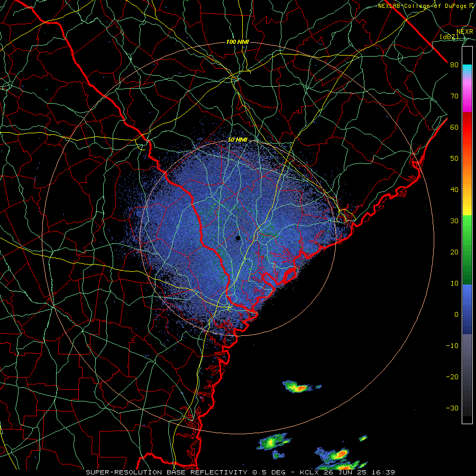Click the 30 value on the dBZ scale
476x476 pixels.
pos(454,221)
